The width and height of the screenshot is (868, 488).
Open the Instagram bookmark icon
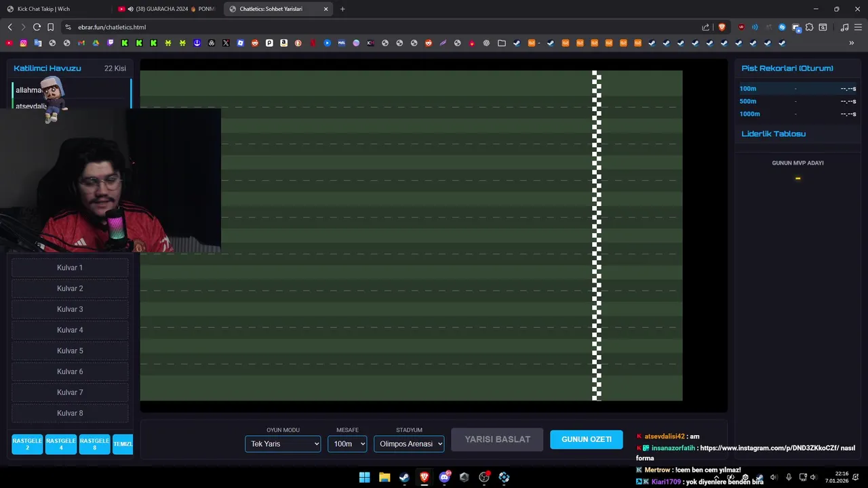(23, 43)
